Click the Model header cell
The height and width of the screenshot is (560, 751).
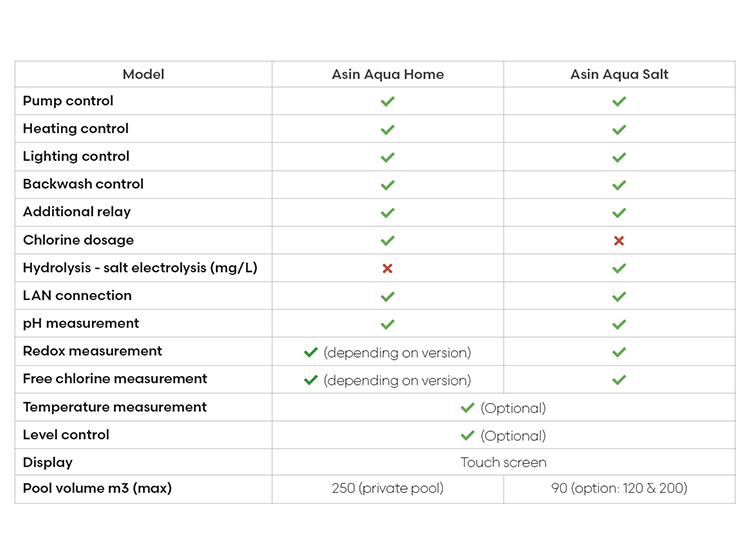click(143, 74)
